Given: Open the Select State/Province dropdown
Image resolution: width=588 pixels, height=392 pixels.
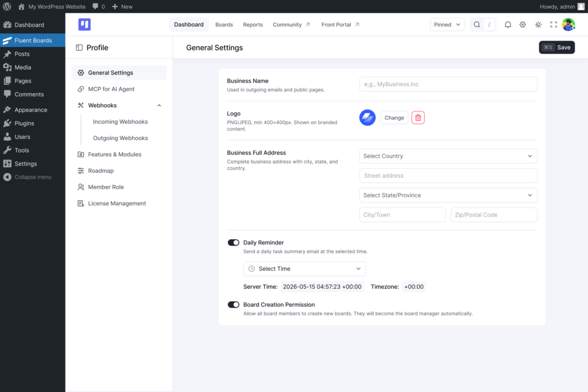Looking at the screenshot, I should 448,195.
